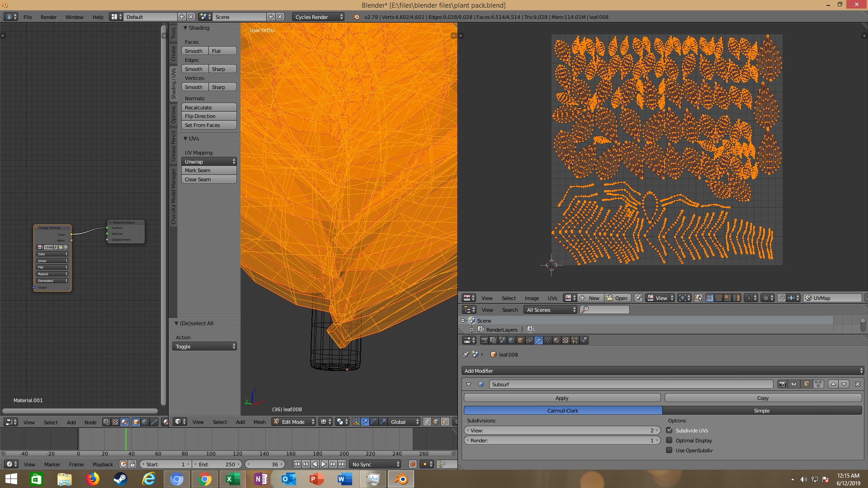Image resolution: width=868 pixels, height=488 pixels.
Task: Enable Use OpenSubdiv checkbox
Action: [x=669, y=450]
